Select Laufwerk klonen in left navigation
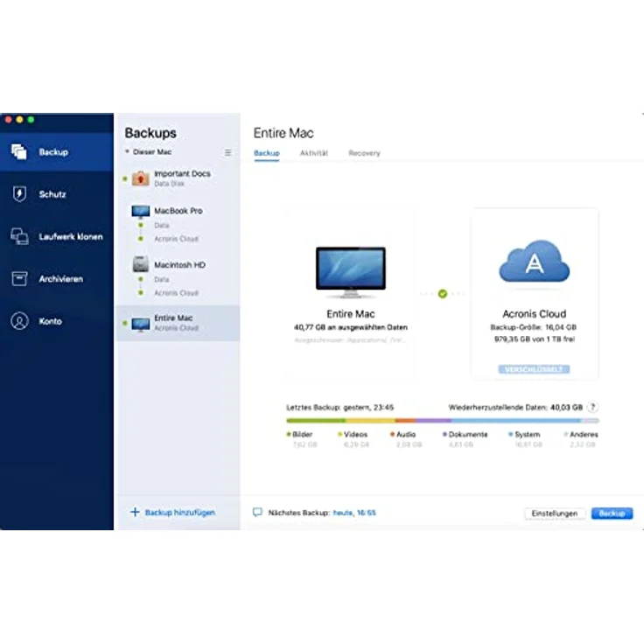 click(x=57, y=236)
